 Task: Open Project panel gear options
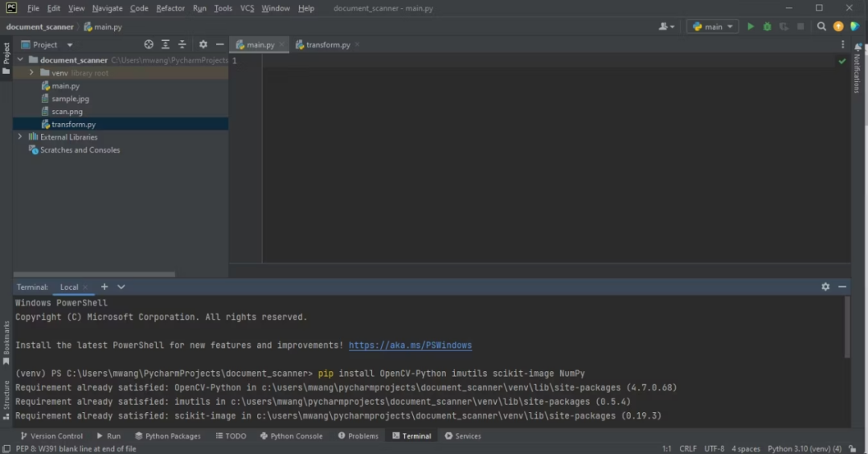pyautogui.click(x=203, y=45)
